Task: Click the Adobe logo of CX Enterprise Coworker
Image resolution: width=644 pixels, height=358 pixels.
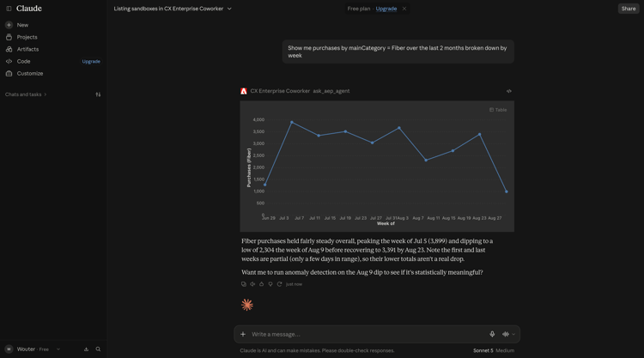Action: pos(244,91)
